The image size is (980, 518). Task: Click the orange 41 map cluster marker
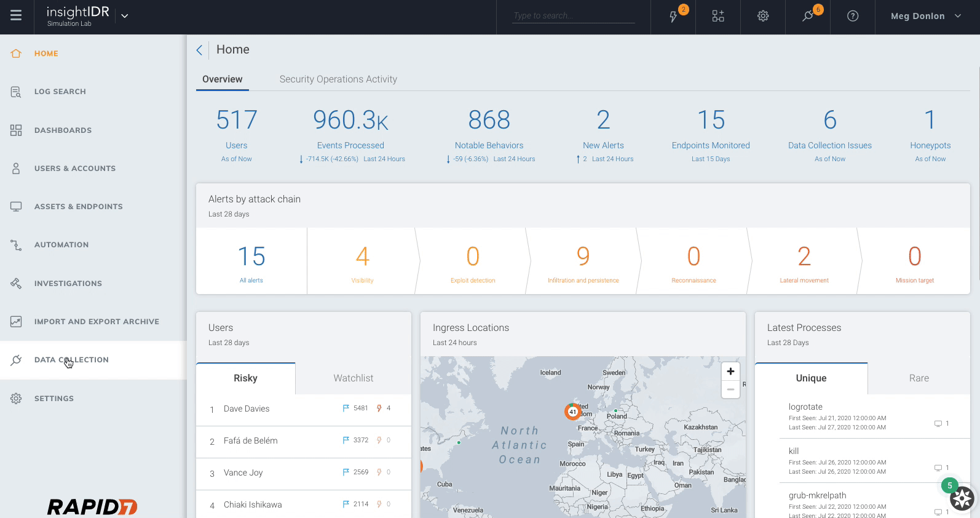572,412
